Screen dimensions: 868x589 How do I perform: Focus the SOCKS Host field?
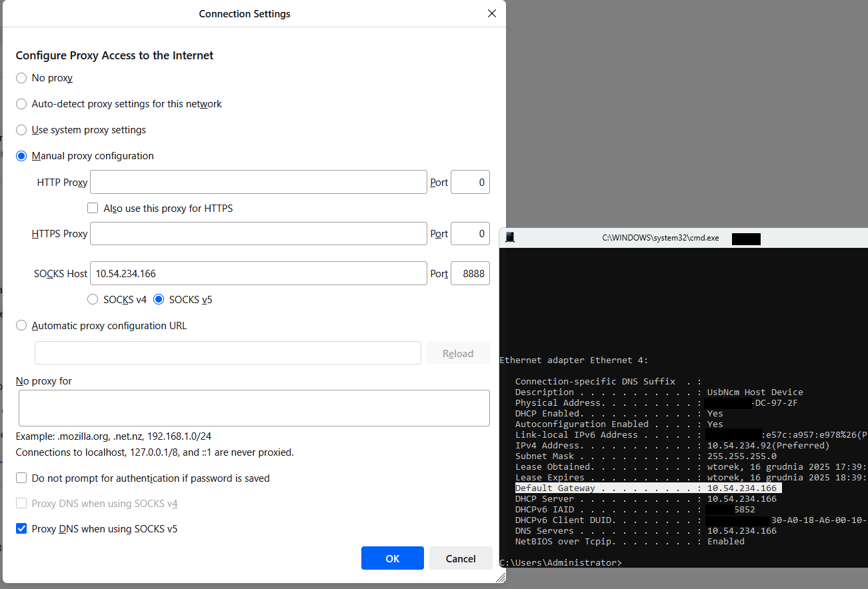pyautogui.click(x=258, y=273)
